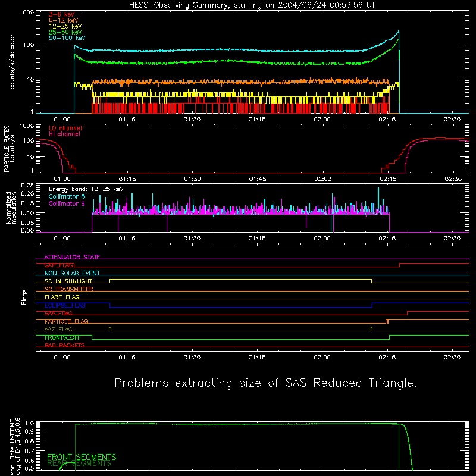476x476 pixels.
Task: Select the orange 6-12 keV legend label
Action: (x=64, y=20)
